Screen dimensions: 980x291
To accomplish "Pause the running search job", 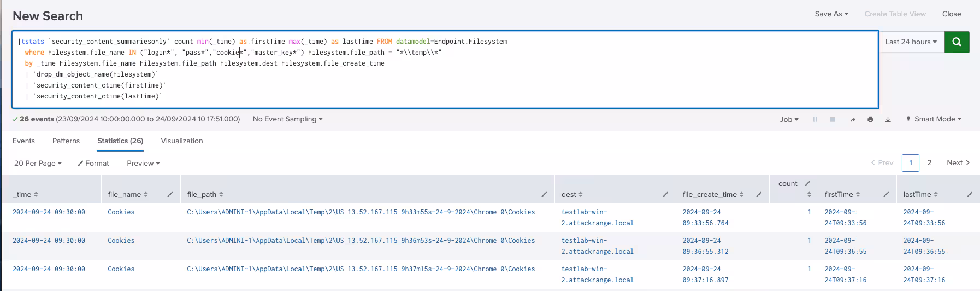I will coord(815,119).
